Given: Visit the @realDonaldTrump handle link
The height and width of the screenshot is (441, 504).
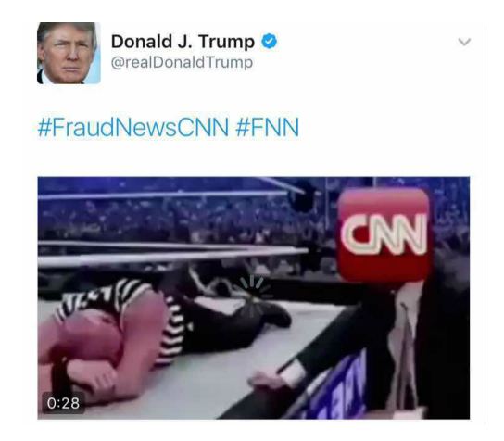Looking at the screenshot, I should click(182, 62).
